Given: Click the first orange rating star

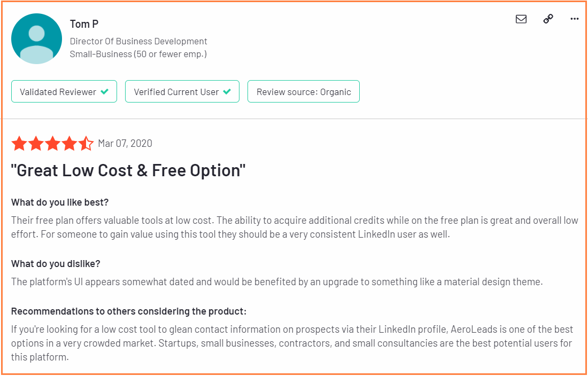Looking at the screenshot, I should (x=19, y=144).
